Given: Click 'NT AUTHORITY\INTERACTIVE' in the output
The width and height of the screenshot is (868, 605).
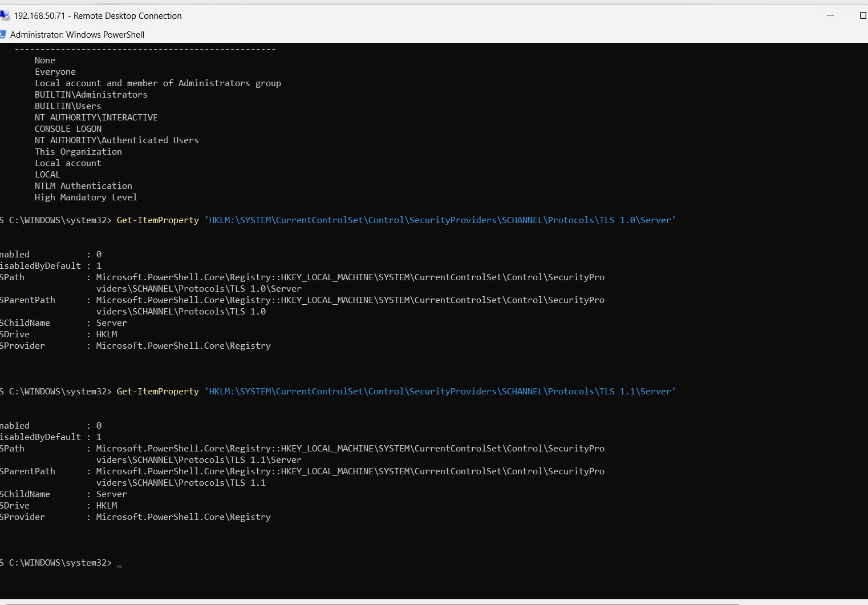Looking at the screenshot, I should tap(96, 118).
